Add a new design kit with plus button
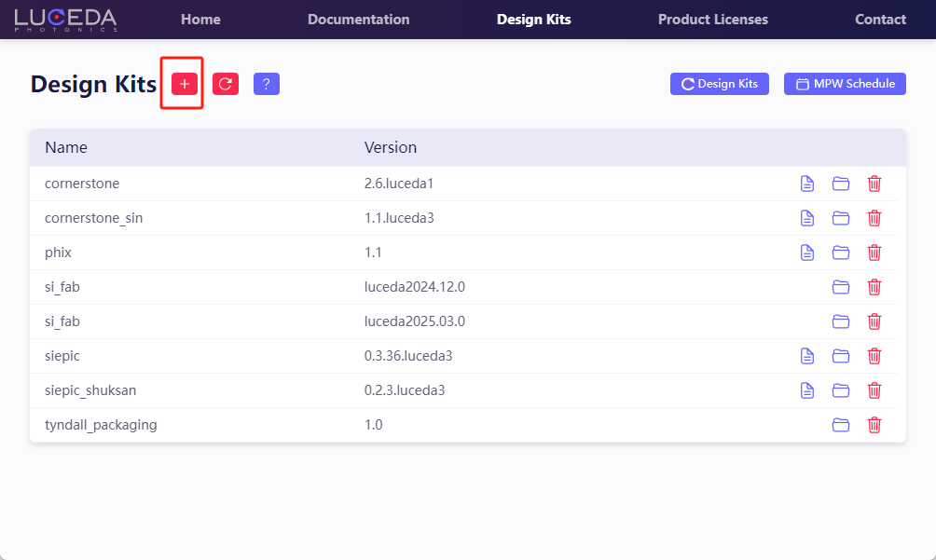Viewport: 936px width, 560px height. (x=185, y=84)
